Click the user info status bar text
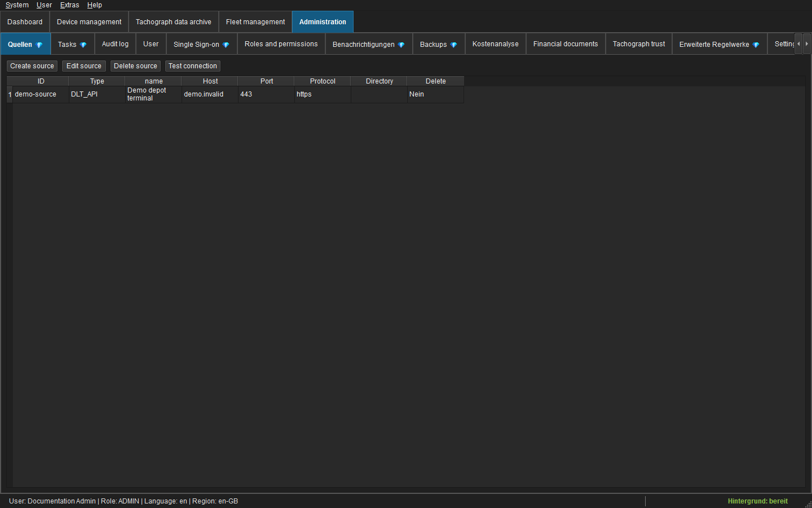The width and height of the screenshot is (812, 508). pyautogui.click(x=123, y=501)
